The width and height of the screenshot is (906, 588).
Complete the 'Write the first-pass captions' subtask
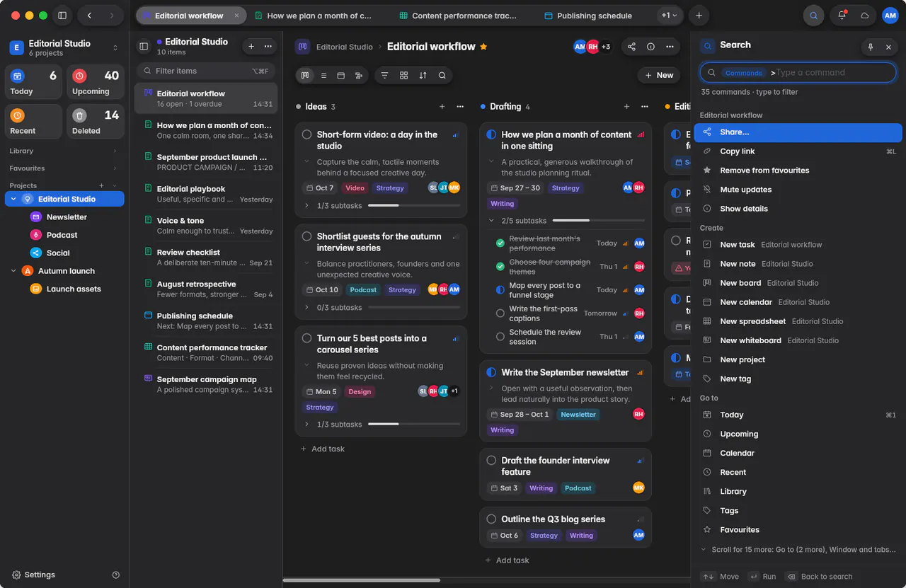(500, 313)
